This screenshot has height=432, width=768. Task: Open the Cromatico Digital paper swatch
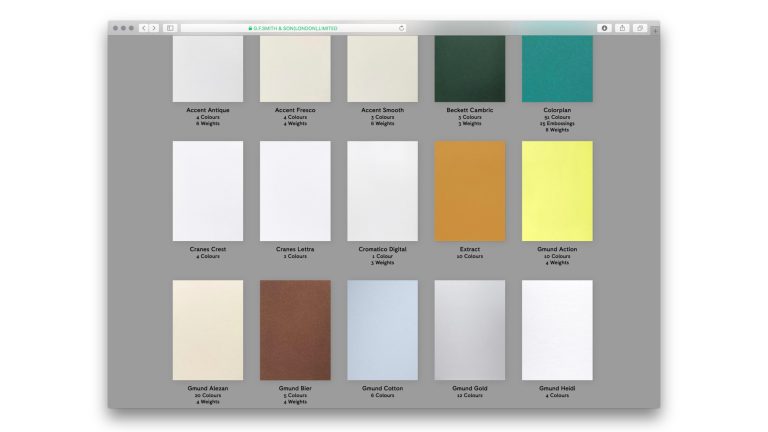click(x=383, y=191)
